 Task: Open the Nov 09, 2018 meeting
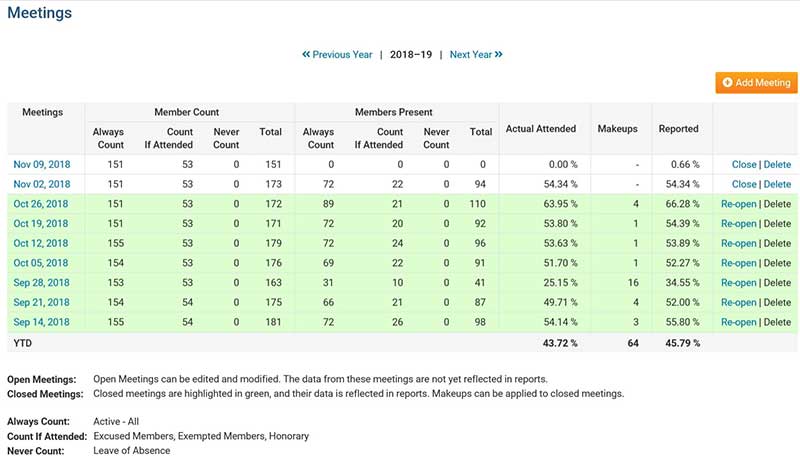pyautogui.click(x=41, y=164)
